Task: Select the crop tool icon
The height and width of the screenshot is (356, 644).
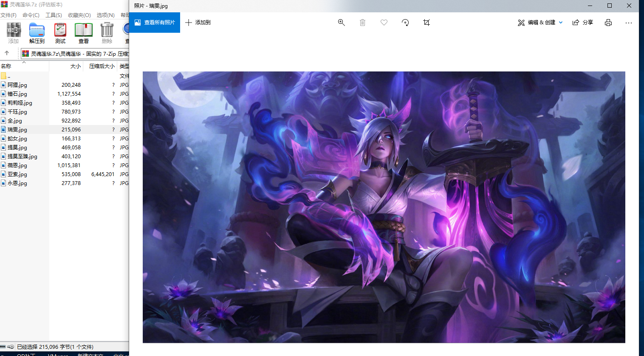Action: 427,23
